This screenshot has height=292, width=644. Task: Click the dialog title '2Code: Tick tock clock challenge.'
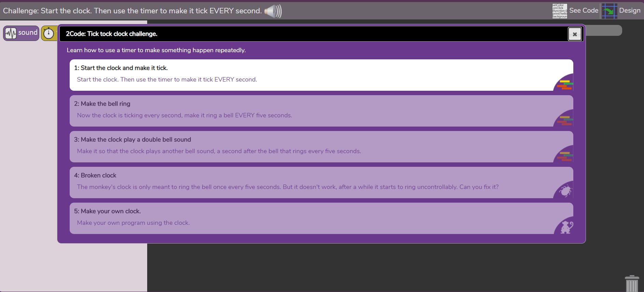112,34
